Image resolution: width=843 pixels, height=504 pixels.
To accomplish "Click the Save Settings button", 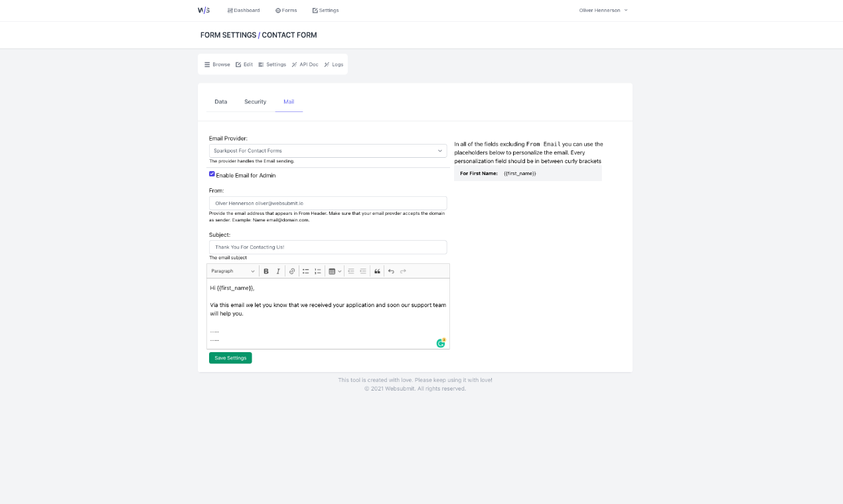I will pos(230,357).
